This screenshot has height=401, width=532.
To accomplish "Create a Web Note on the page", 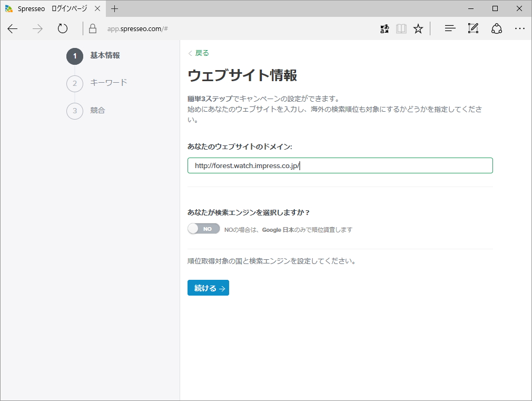I will pyautogui.click(x=472, y=28).
